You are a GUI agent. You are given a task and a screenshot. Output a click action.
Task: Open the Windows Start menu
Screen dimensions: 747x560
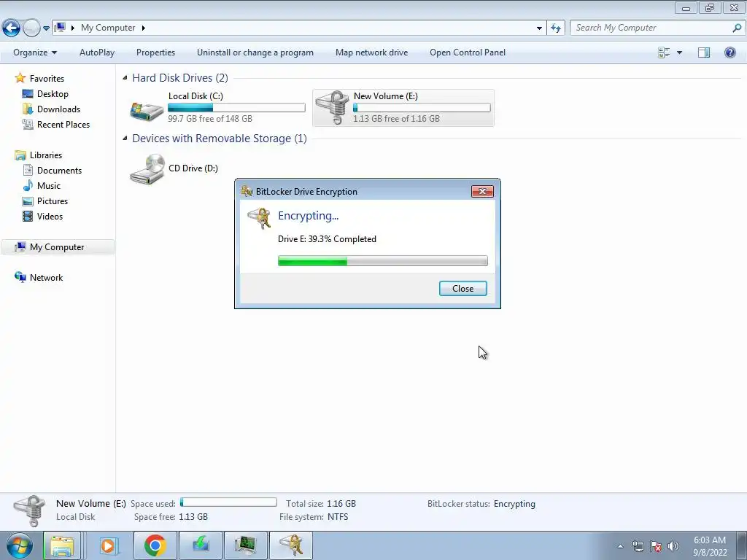[x=20, y=545]
